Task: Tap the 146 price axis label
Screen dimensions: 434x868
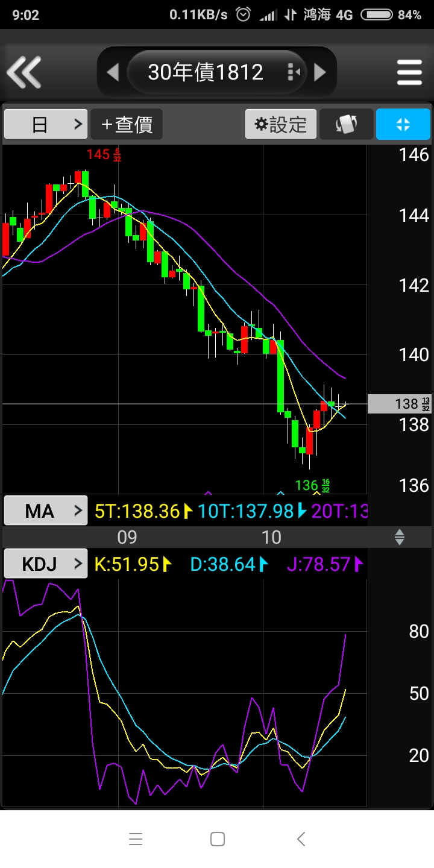Action: (x=414, y=154)
